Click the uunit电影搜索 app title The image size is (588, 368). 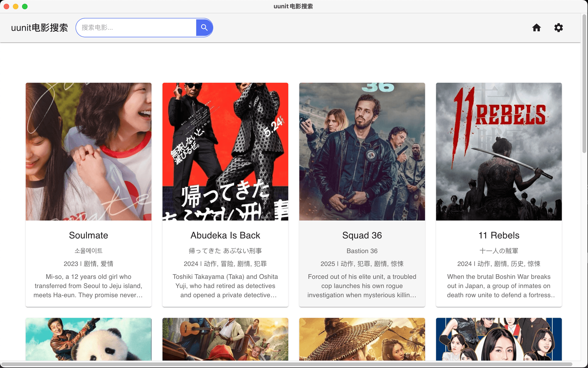click(x=40, y=28)
